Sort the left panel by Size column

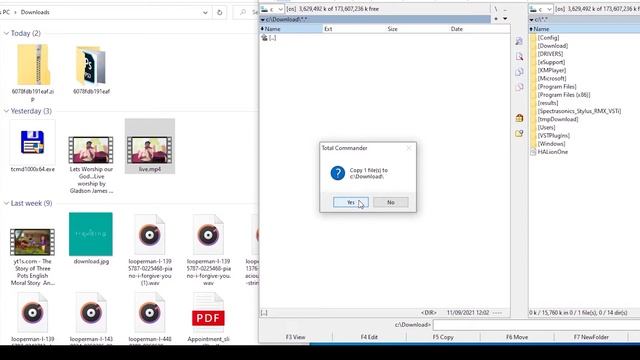click(x=417, y=29)
